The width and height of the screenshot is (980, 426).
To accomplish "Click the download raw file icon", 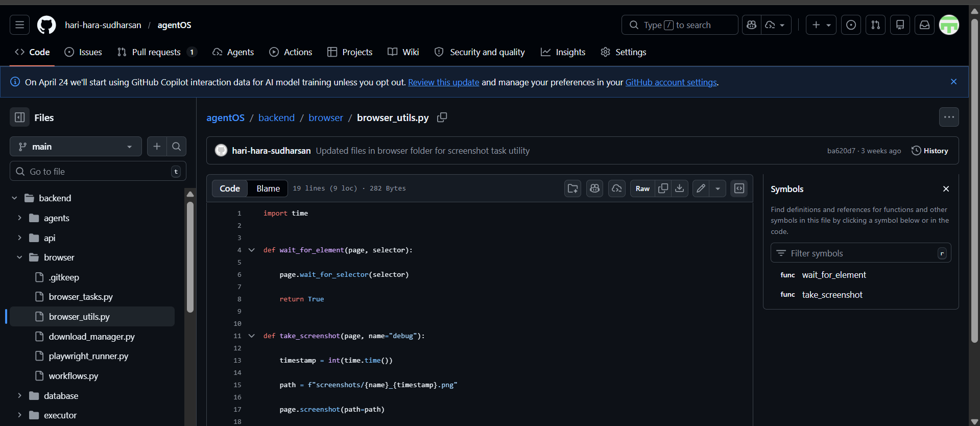I will (680, 188).
